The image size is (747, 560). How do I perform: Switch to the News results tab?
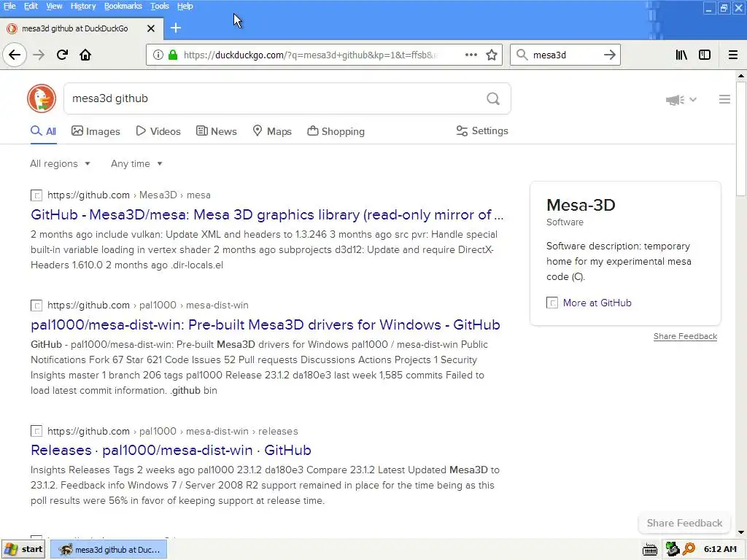coord(216,131)
